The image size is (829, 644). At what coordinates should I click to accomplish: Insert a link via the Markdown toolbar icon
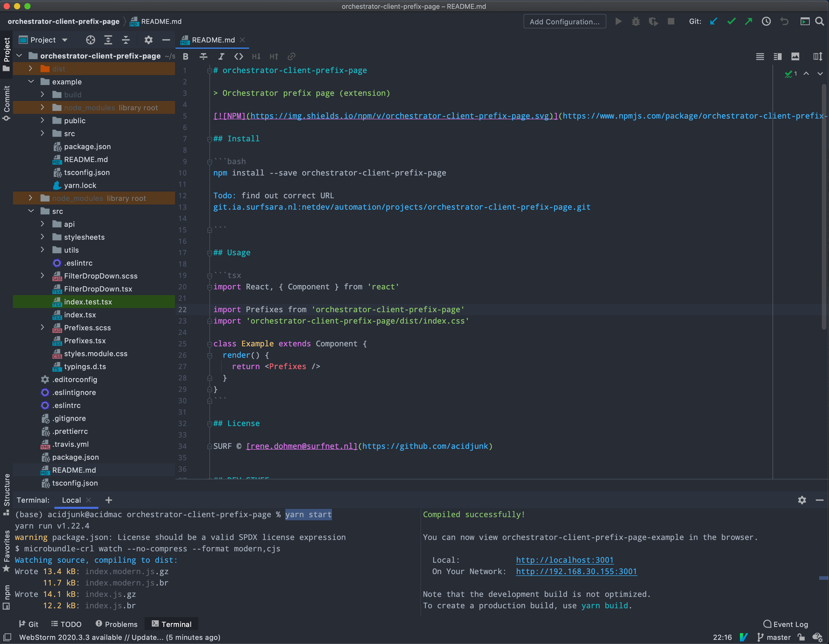(292, 56)
